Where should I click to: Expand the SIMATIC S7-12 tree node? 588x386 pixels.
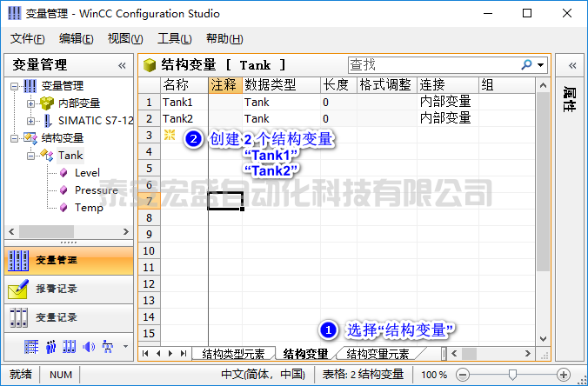[30, 121]
